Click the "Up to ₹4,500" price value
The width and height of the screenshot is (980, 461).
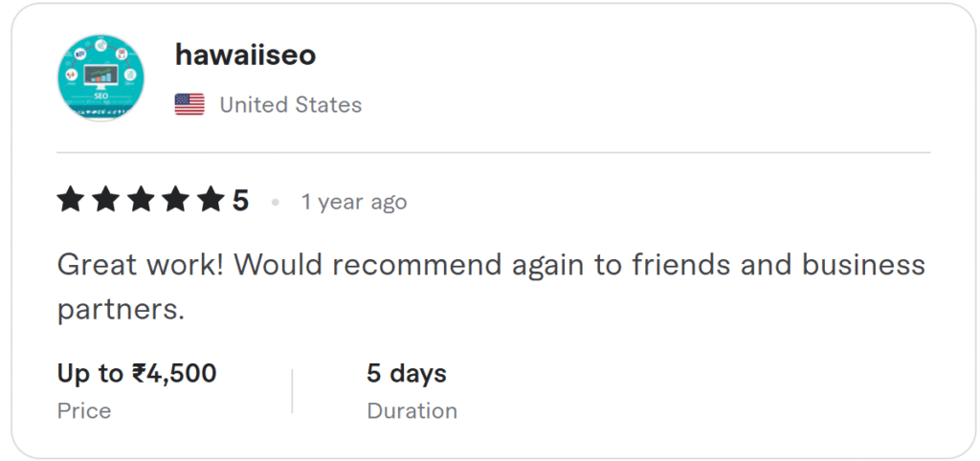pos(137,373)
